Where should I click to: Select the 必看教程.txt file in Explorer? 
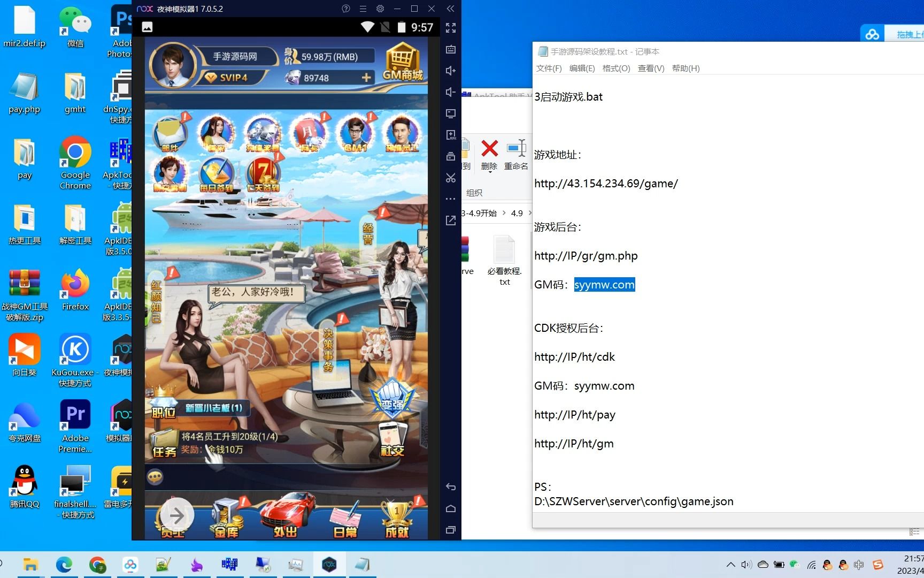[x=504, y=261]
